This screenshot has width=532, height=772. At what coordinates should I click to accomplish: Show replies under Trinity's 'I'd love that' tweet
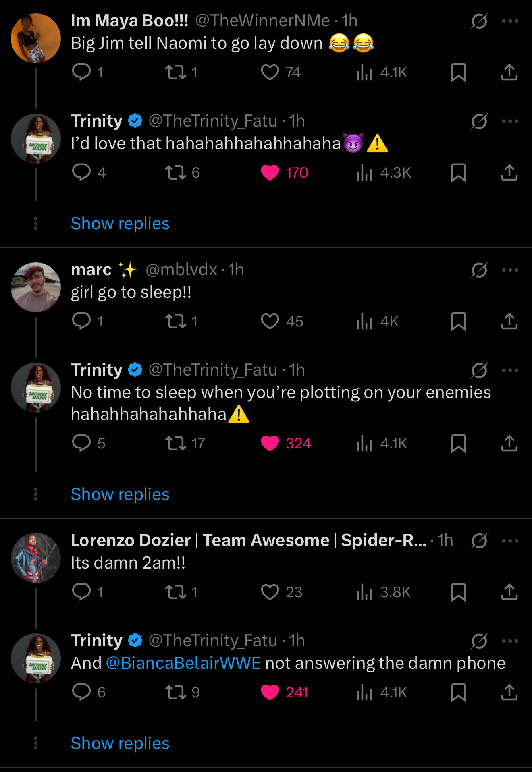(x=120, y=224)
